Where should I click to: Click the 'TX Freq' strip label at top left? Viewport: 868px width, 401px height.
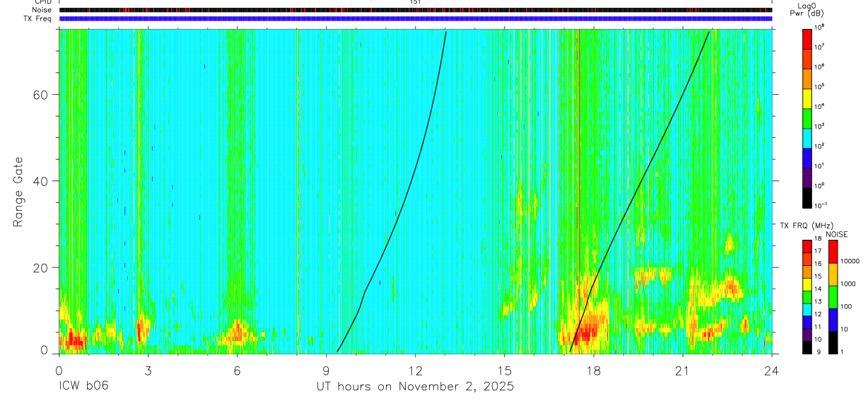coord(37,18)
